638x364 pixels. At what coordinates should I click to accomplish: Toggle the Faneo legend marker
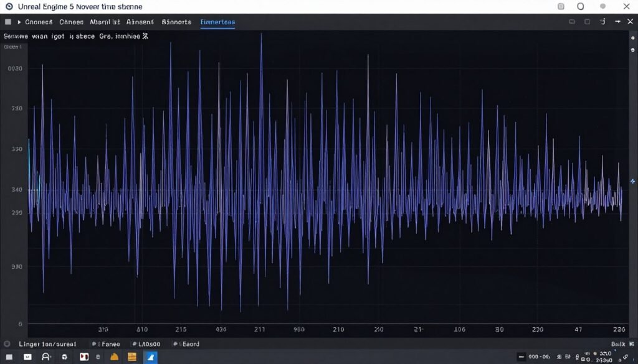[x=94, y=343]
